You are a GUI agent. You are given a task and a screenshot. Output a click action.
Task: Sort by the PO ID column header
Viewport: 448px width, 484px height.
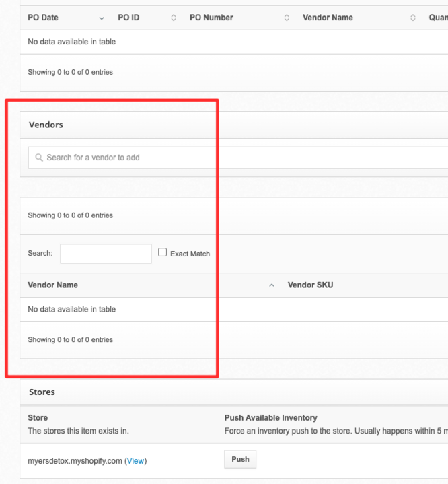point(128,18)
